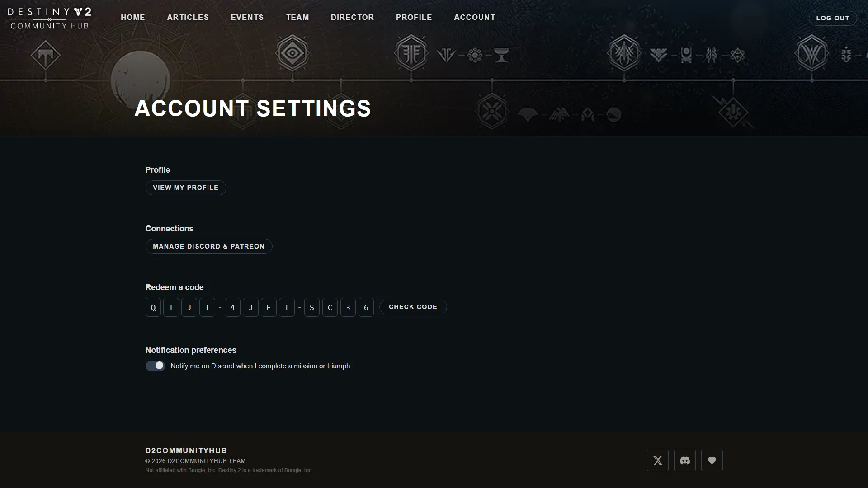Click the Redeem a code heading
868x488 pixels.
175,287
